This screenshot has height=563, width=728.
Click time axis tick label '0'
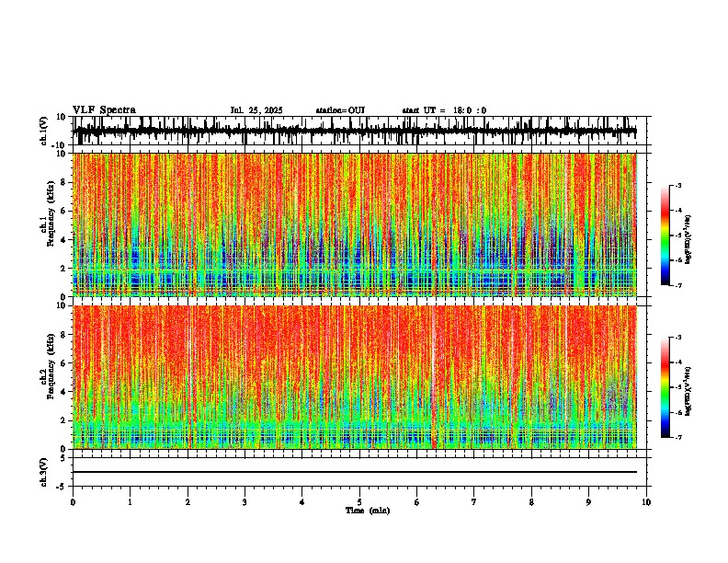[x=73, y=502]
